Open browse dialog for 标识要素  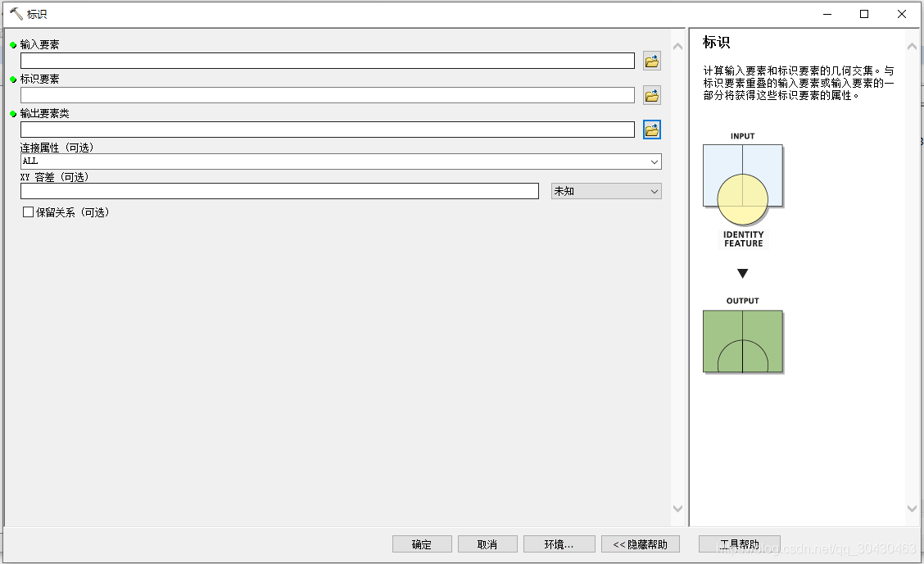(x=651, y=94)
